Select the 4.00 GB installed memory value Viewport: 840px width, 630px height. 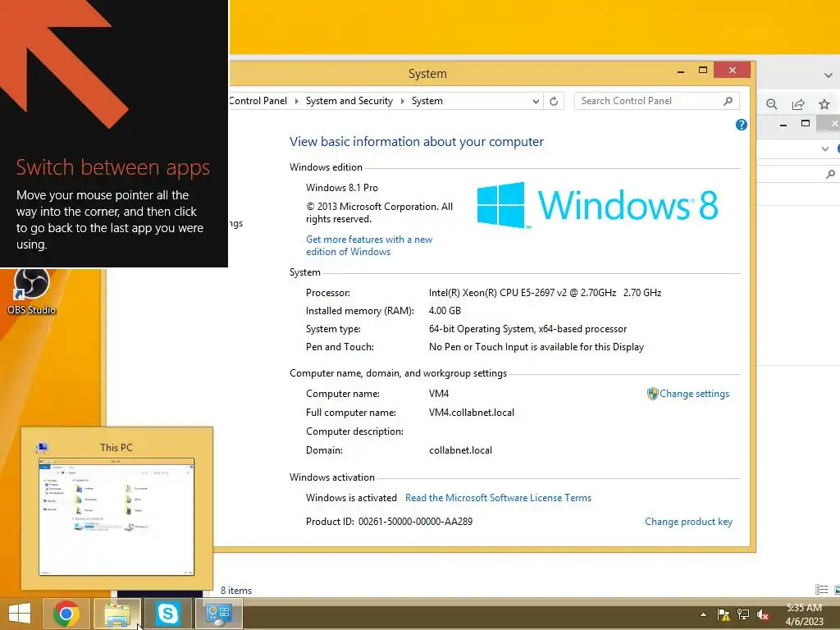tap(445, 311)
